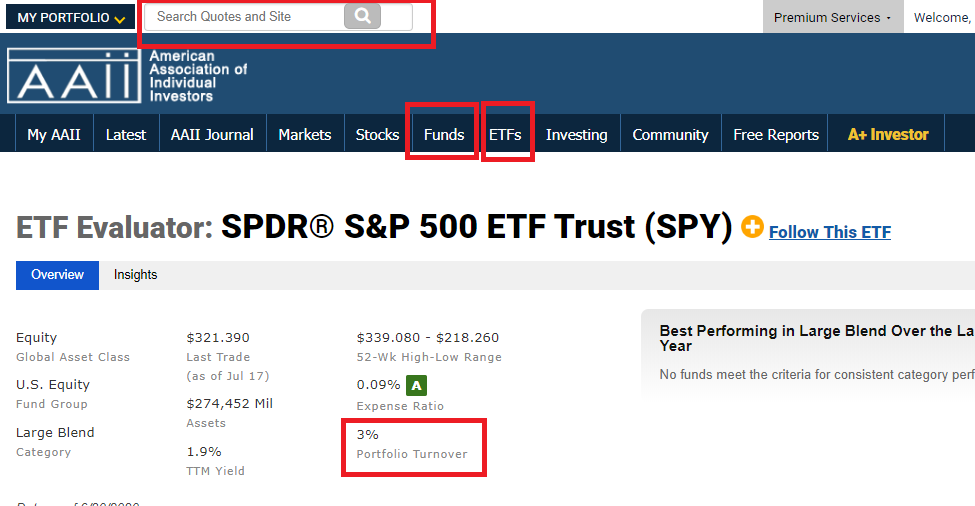This screenshot has height=506, width=975.
Task: Click the Equity global asset class text
Action: (37, 338)
